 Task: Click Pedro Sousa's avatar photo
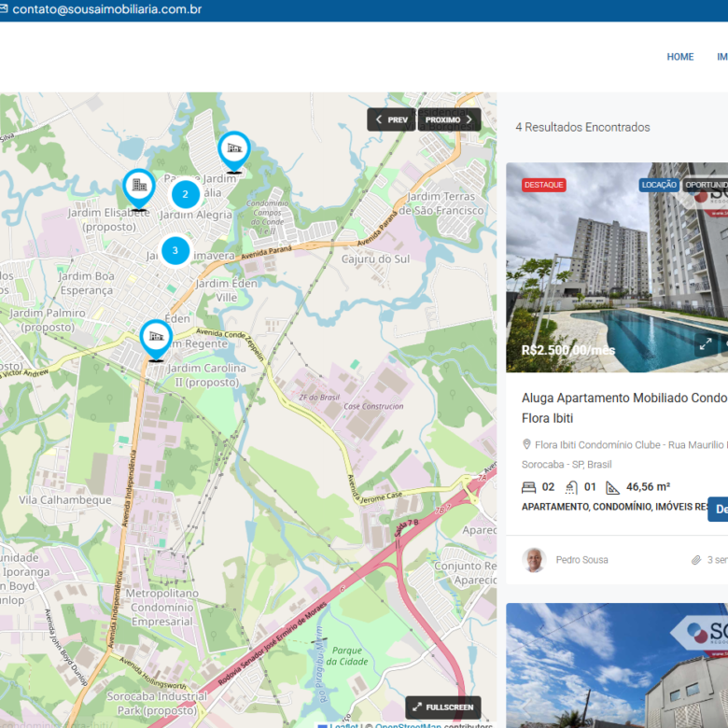(x=534, y=560)
